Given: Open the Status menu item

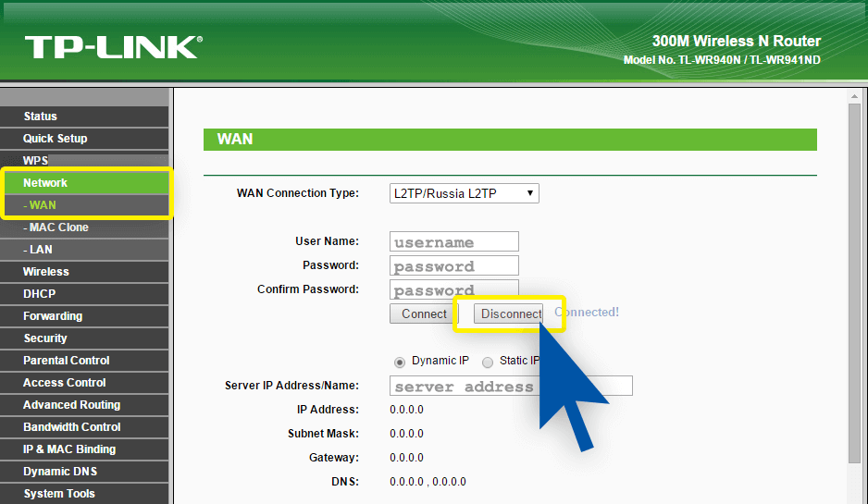Looking at the screenshot, I should click(x=84, y=117).
